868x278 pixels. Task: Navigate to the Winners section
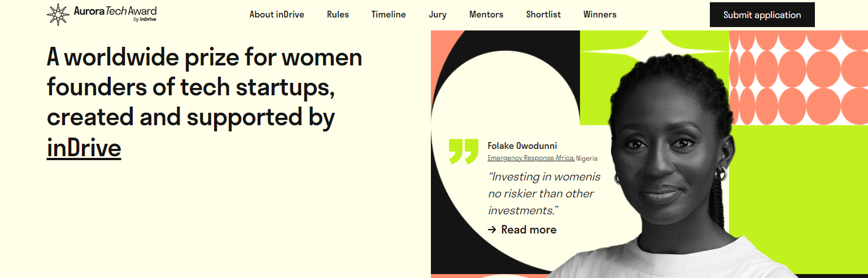click(600, 15)
